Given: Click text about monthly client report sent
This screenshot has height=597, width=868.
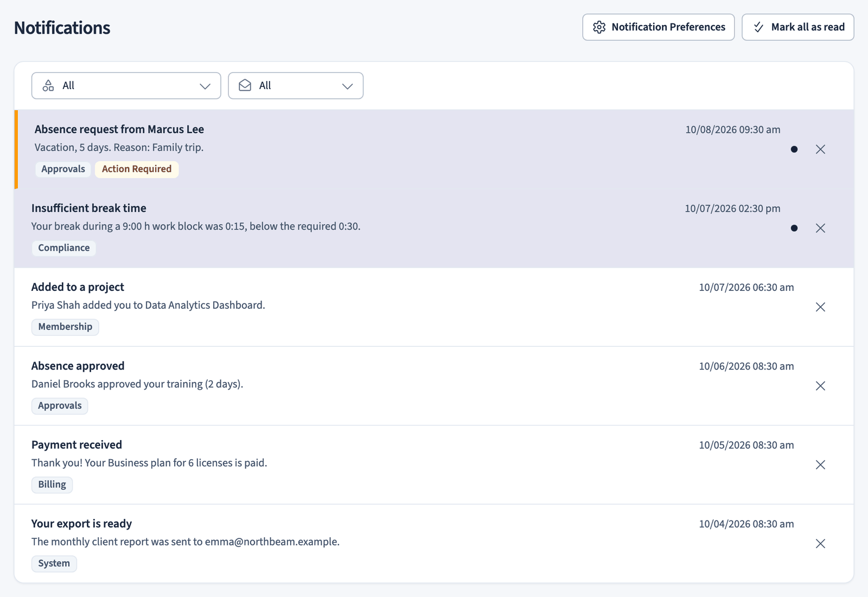Looking at the screenshot, I should 186,542.
